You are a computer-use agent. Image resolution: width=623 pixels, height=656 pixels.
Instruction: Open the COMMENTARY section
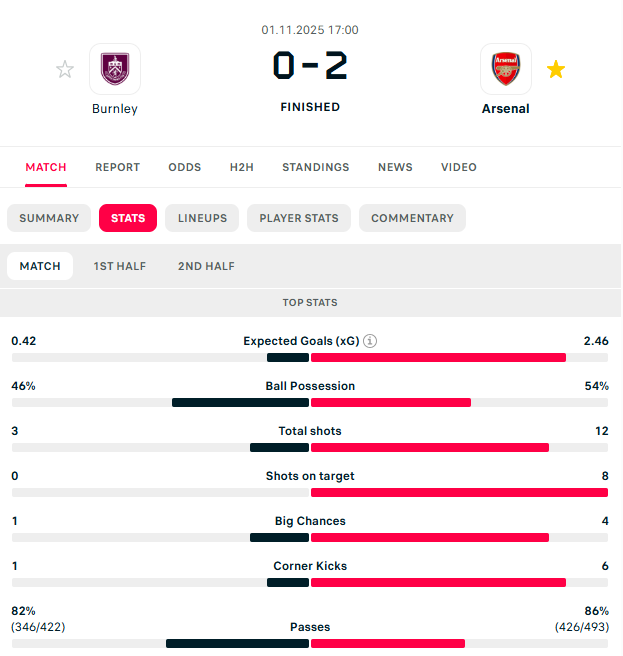412,218
